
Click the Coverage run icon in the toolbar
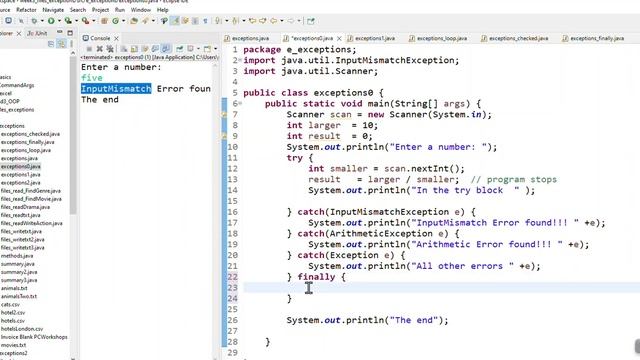coord(68,21)
